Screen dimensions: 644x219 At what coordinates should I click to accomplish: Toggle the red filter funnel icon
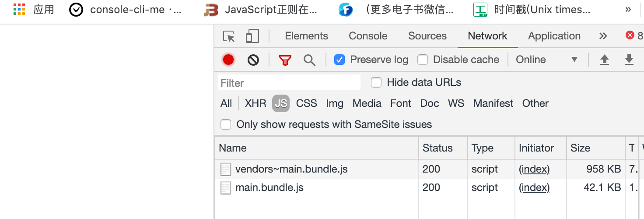[x=285, y=60]
